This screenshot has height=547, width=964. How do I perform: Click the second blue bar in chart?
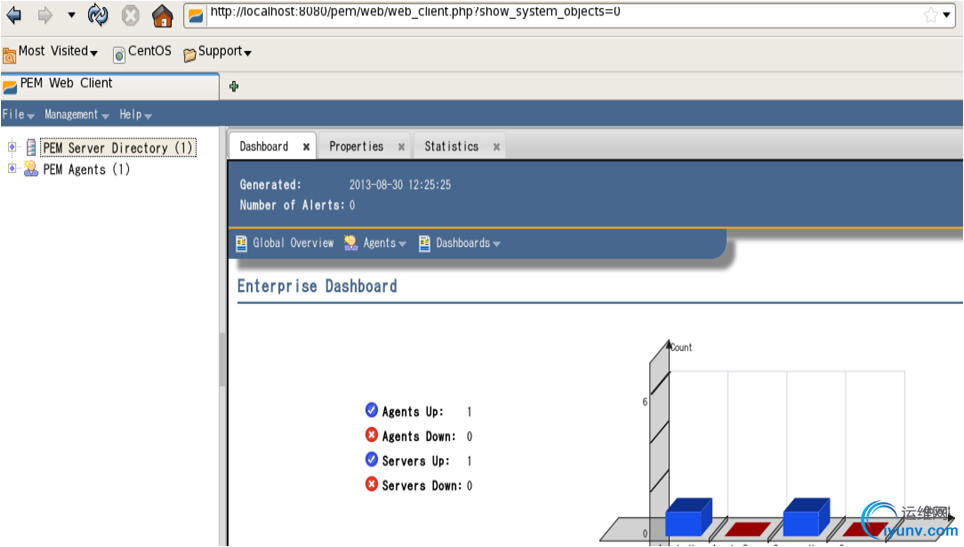807,517
